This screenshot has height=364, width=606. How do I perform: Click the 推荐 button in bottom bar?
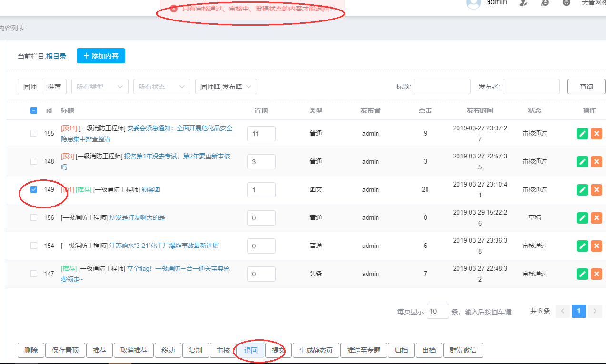tap(99, 350)
